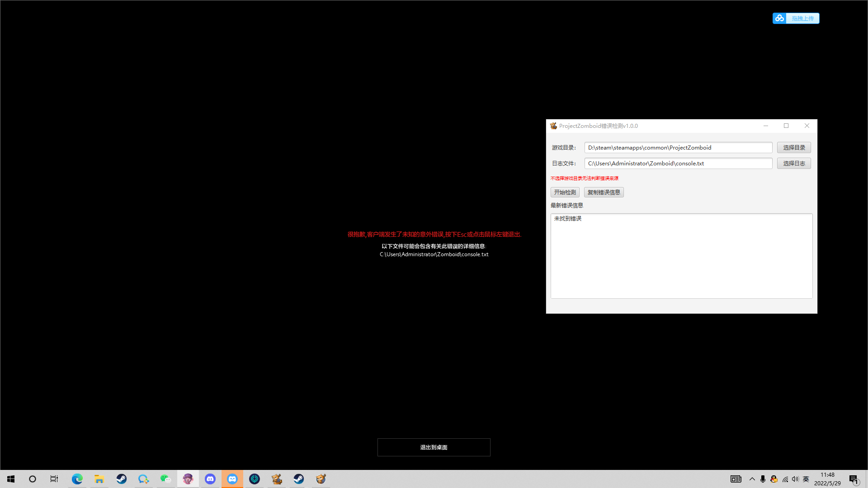Screen dimensions: 868x488
Task: Open WeChat from the taskbar
Action: pyautogui.click(x=166, y=479)
